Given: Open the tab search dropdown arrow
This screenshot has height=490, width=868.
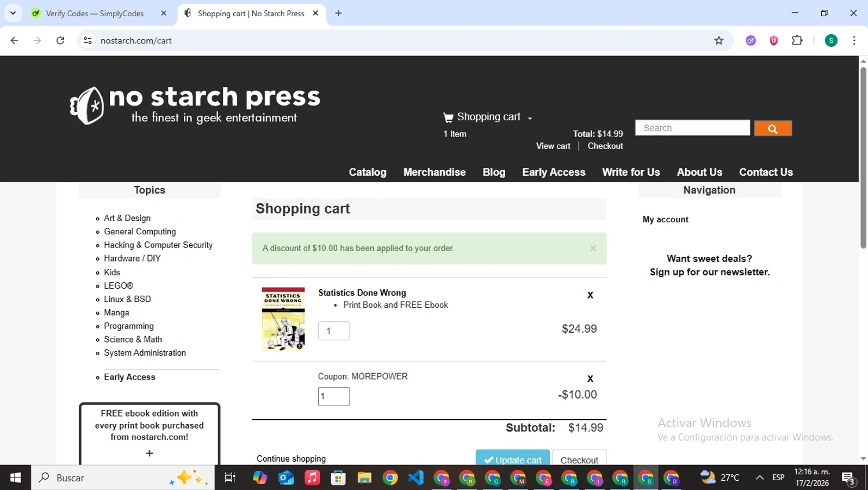Looking at the screenshot, I should tap(13, 13).
